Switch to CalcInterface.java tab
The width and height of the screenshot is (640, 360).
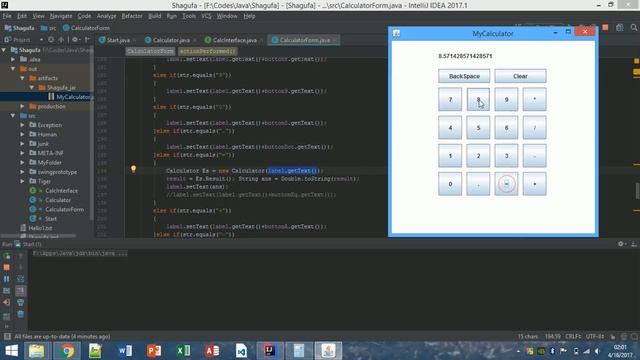pyautogui.click(x=234, y=40)
